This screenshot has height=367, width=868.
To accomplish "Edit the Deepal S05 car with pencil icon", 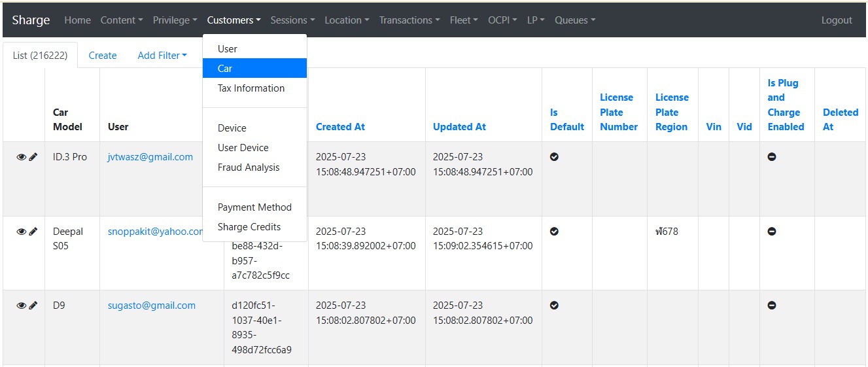I will click(x=33, y=232).
